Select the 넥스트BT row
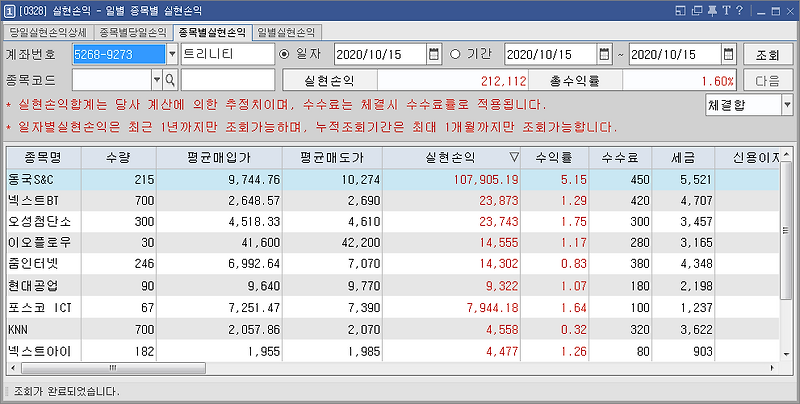The width and height of the screenshot is (800, 404). pyautogui.click(x=393, y=200)
